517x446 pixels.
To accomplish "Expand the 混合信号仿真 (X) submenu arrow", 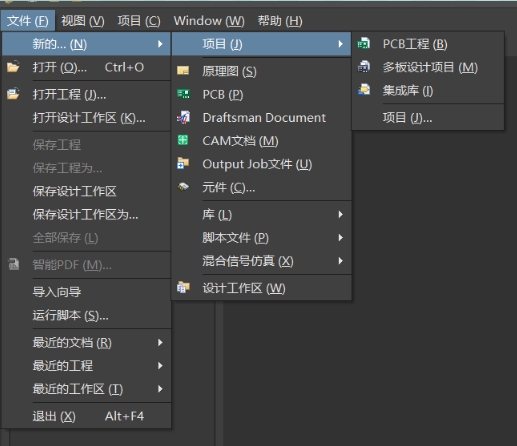I will pos(340,261).
